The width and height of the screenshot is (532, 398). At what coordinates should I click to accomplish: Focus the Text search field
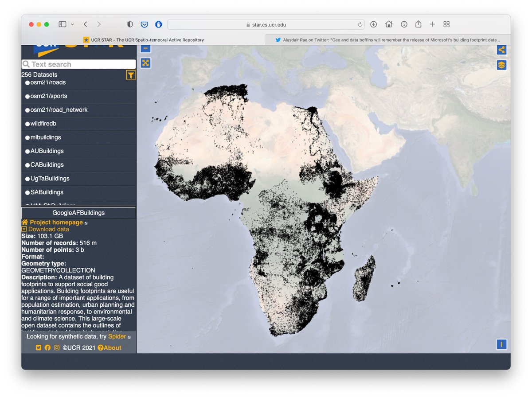[x=79, y=64]
